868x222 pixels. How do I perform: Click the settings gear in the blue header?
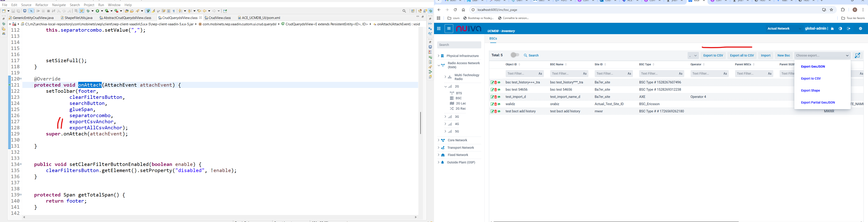click(860, 29)
